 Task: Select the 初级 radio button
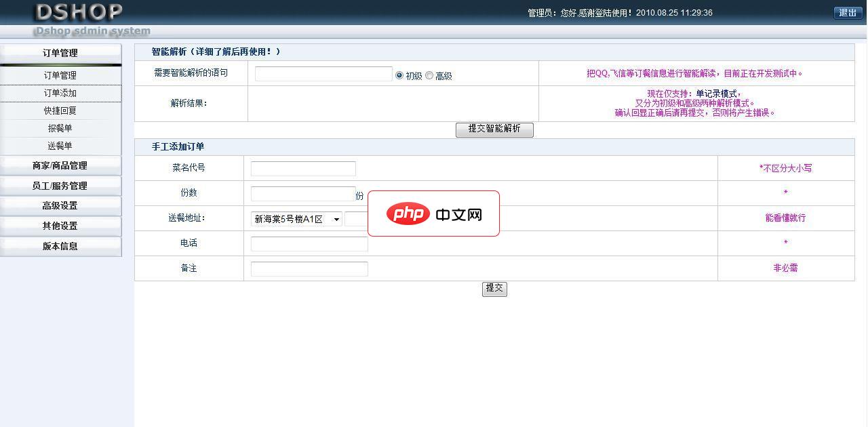(x=399, y=75)
